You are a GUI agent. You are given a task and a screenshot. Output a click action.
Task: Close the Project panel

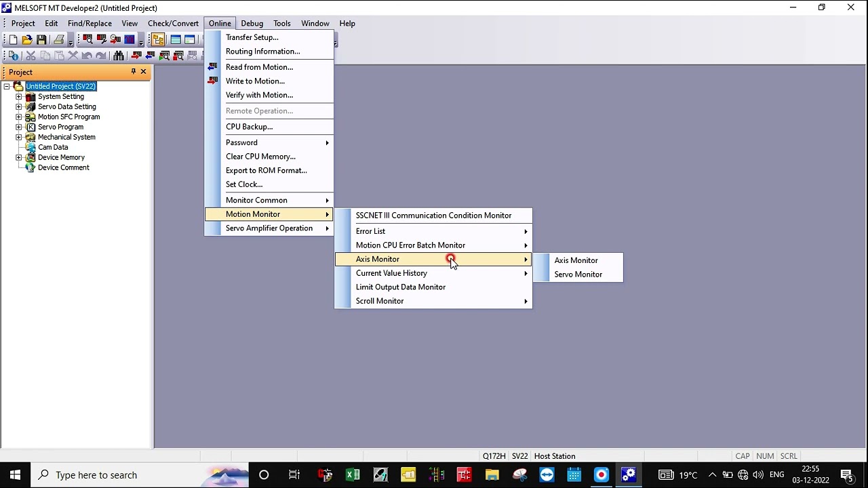(143, 71)
